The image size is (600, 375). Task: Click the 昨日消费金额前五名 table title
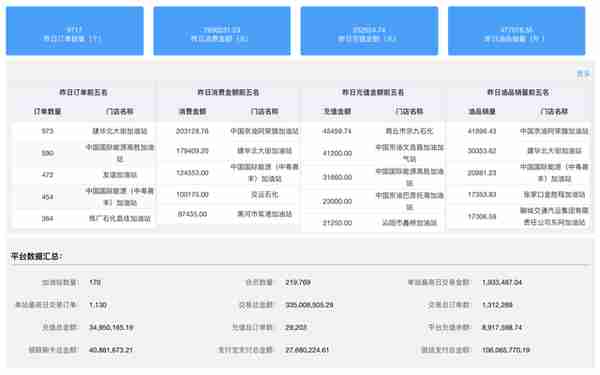click(x=228, y=92)
